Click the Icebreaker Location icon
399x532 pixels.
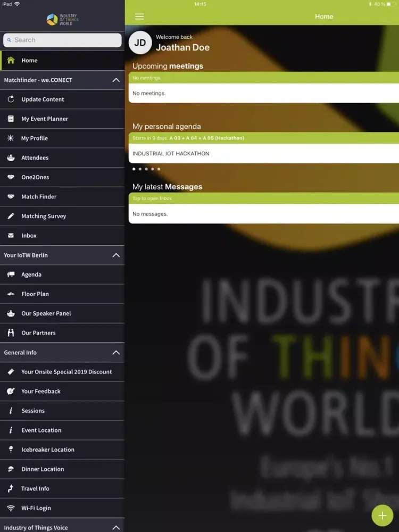coord(11,449)
